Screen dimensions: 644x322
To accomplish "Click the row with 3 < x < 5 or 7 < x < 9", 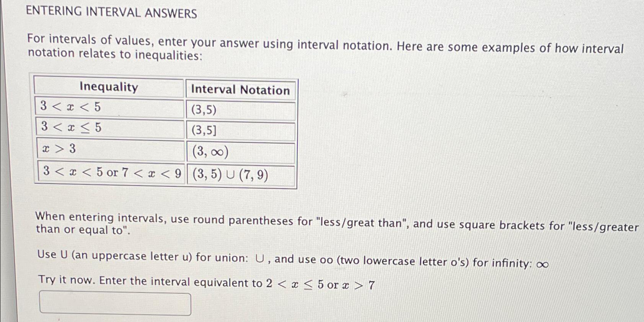I will (111, 175).
